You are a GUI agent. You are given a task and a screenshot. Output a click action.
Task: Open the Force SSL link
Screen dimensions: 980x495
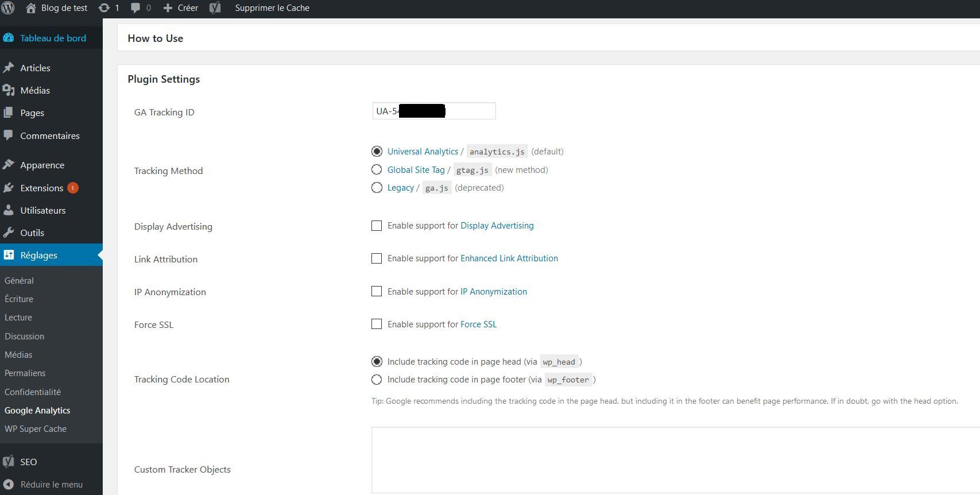[x=478, y=324]
